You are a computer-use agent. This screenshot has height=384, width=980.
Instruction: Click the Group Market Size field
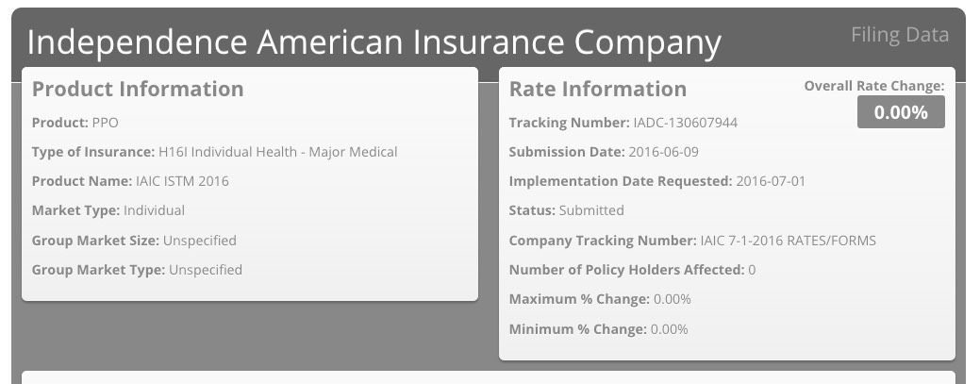[134, 241]
